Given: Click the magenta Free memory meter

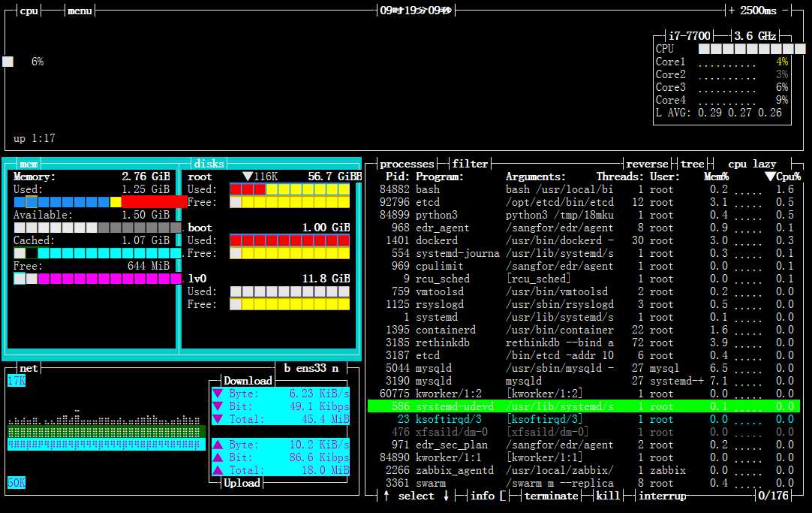Looking at the screenshot, I should [x=98, y=279].
